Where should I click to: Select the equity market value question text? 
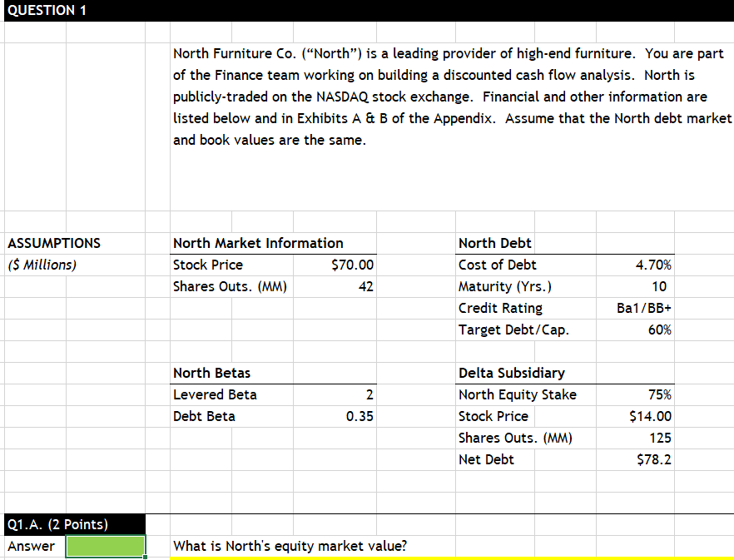pos(290,546)
